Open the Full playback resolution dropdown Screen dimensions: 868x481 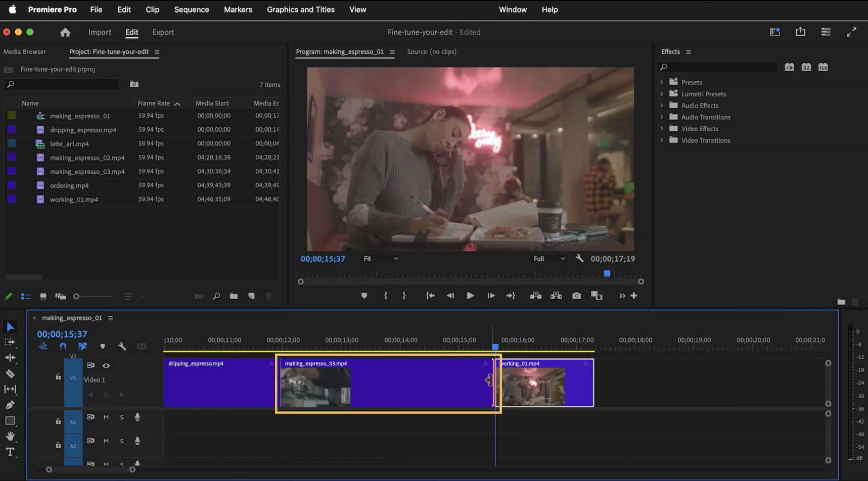[549, 258]
